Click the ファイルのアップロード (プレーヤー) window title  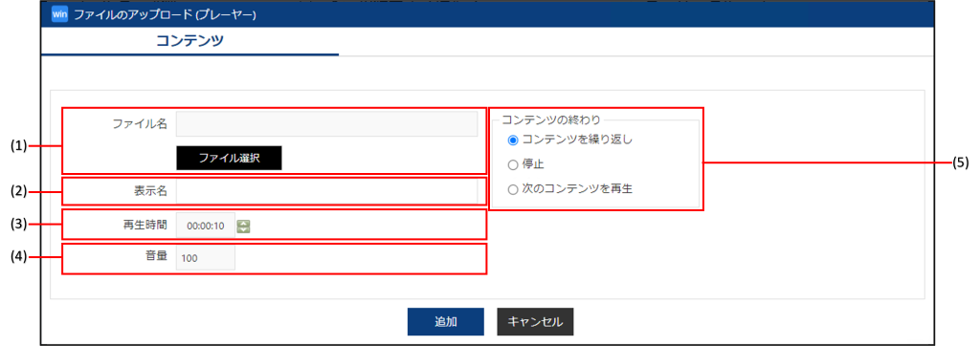click(166, 14)
